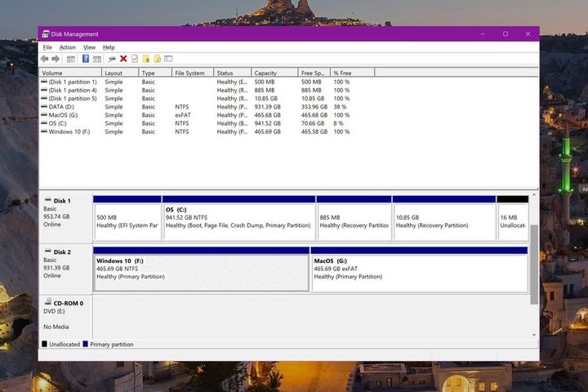Click the disk pane vertical scrollbar thumb
The image size is (588, 392).
[x=534, y=265]
